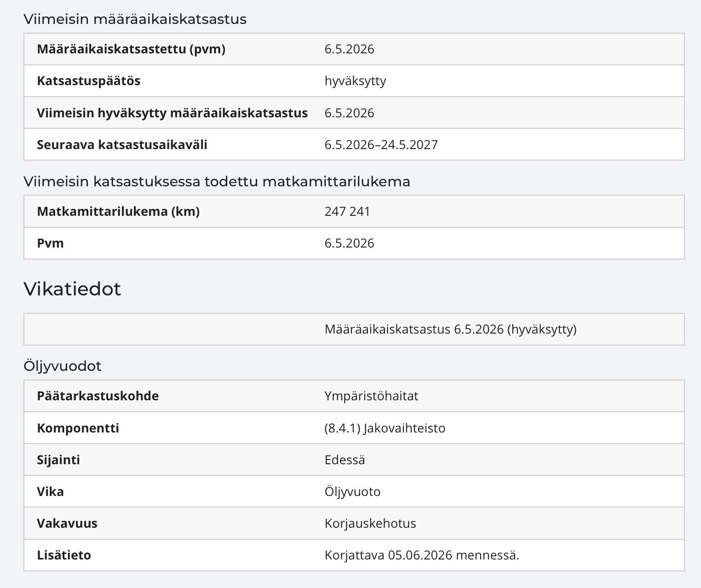Click the Katsastuspäätös row label
The image size is (701, 588).
88,81
